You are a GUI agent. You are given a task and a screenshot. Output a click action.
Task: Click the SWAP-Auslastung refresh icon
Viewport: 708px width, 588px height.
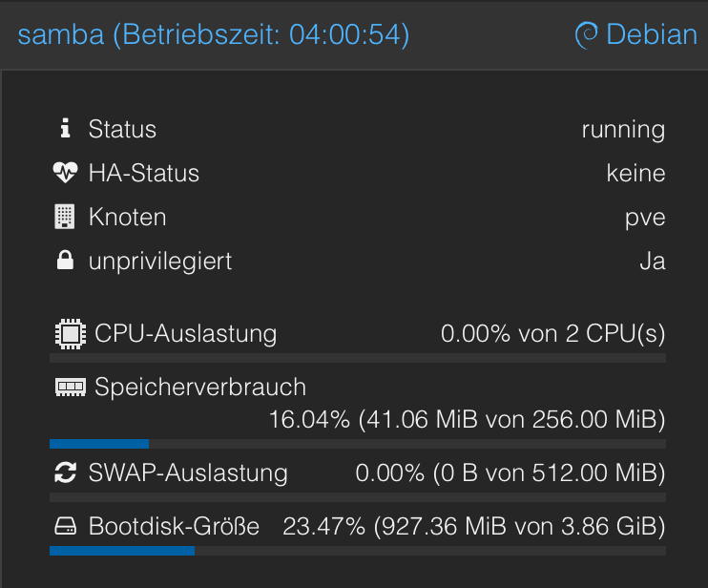(x=66, y=472)
